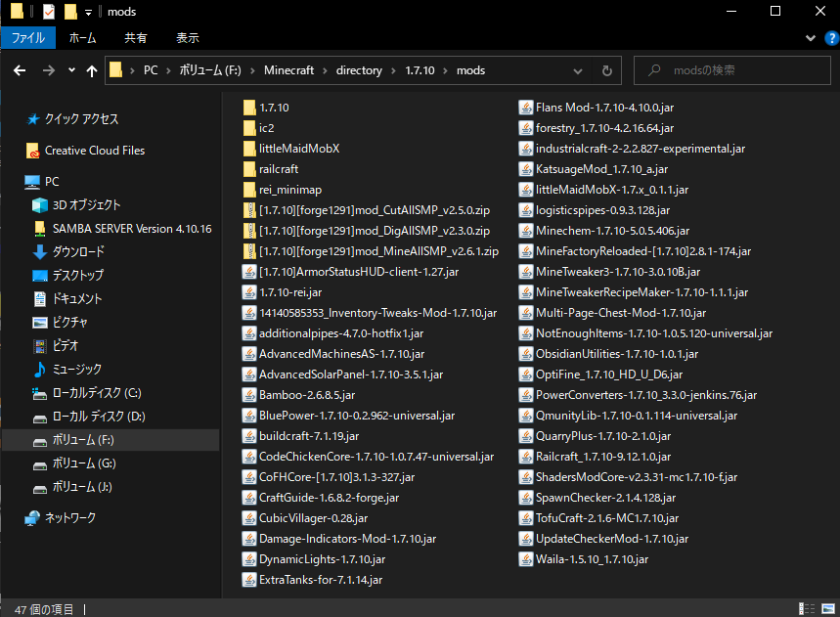Select the littleMaidMobX folder icon
This screenshot has height=617, width=840.
click(x=249, y=149)
